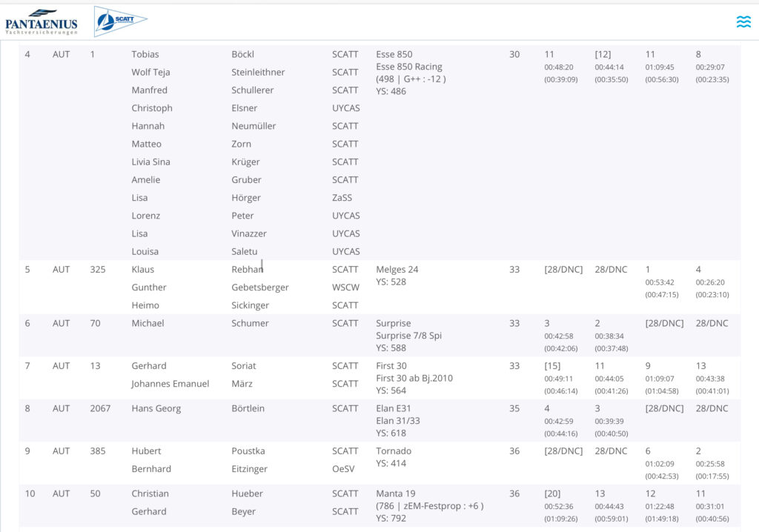Click time 00:25:58
This screenshot has height=532, width=759.
709,464
